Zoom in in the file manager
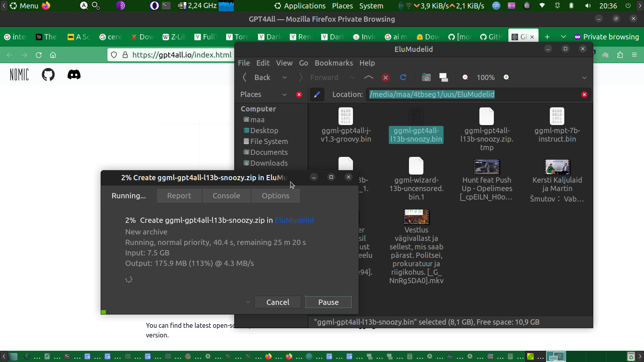The width and height of the screenshot is (644, 362). pos(506,77)
